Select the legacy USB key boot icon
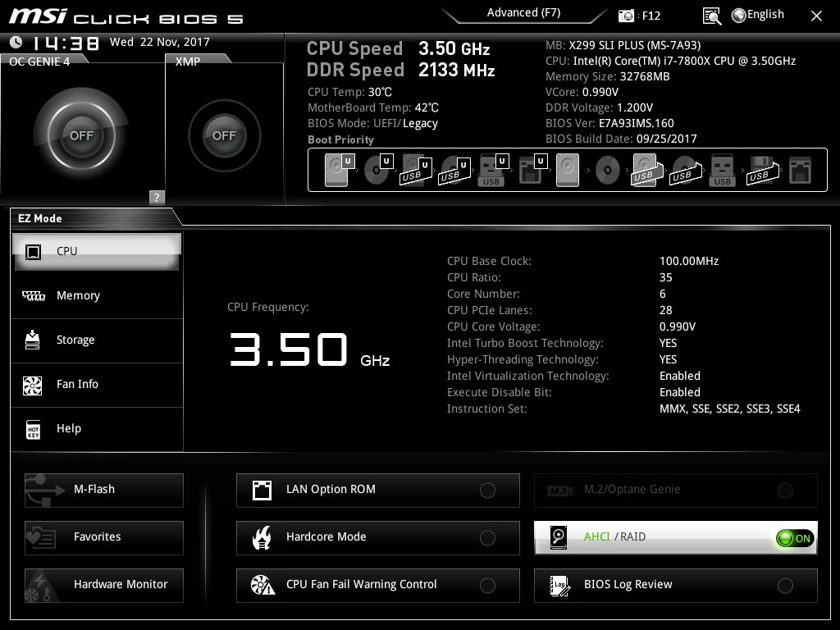The image size is (840, 630). click(x=722, y=171)
